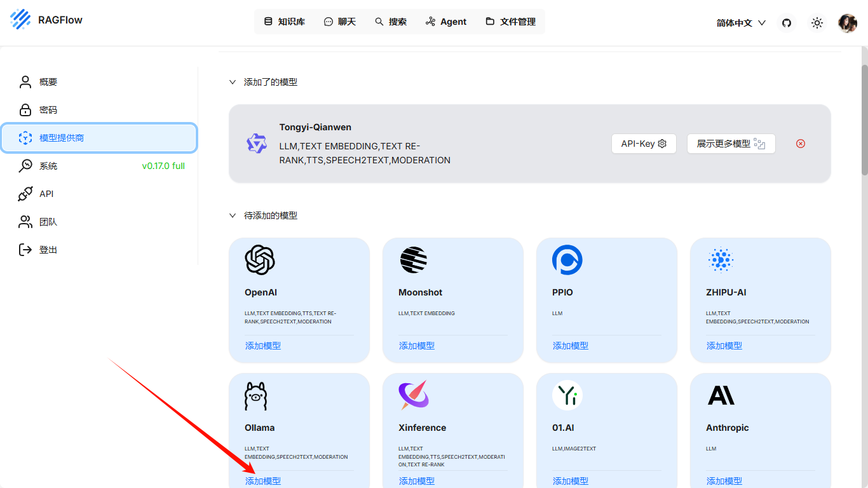This screenshot has height=488, width=868.
Task: Collapse the 待添加的模型 section
Action: [x=233, y=215]
